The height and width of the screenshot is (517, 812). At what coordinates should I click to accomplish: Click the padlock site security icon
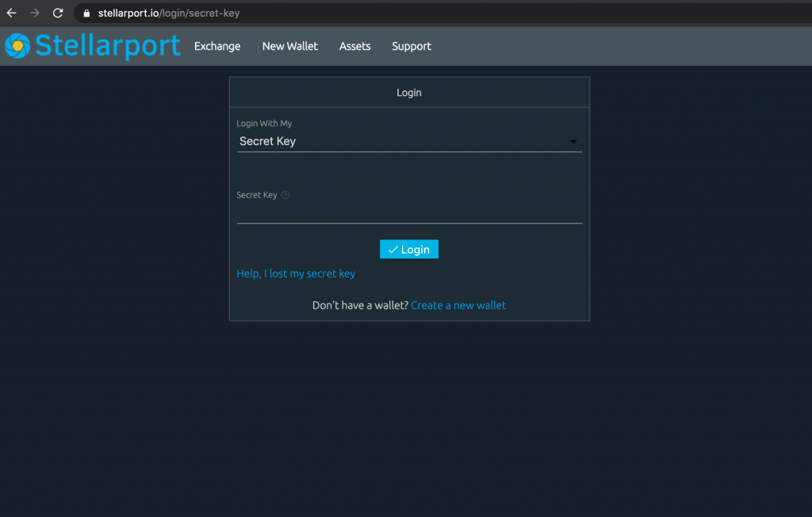tap(86, 13)
